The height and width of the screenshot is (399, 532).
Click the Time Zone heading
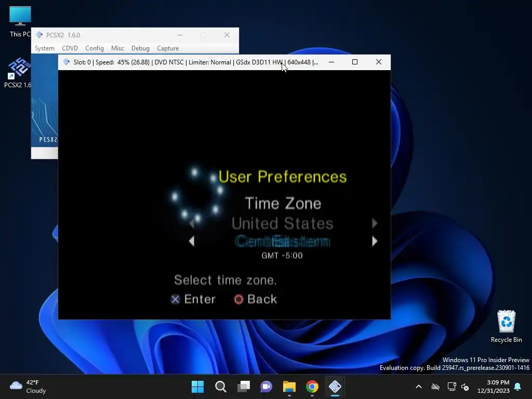click(x=283, y=203)
